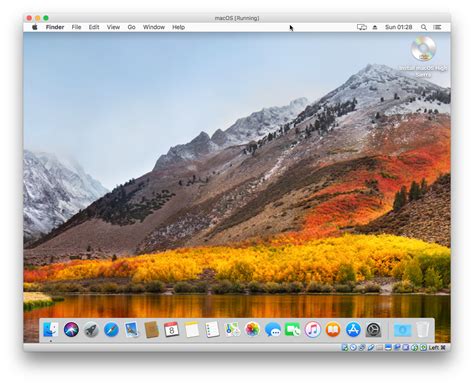
Task: Open Spotlight search magnifier
Action: pyautogui.click(x=424, y=27)
